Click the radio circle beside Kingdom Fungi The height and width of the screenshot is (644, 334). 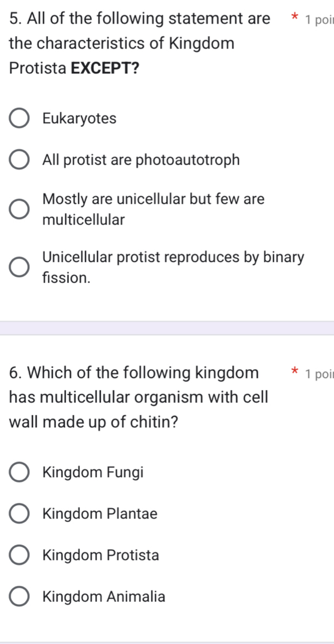coord(19,472)
